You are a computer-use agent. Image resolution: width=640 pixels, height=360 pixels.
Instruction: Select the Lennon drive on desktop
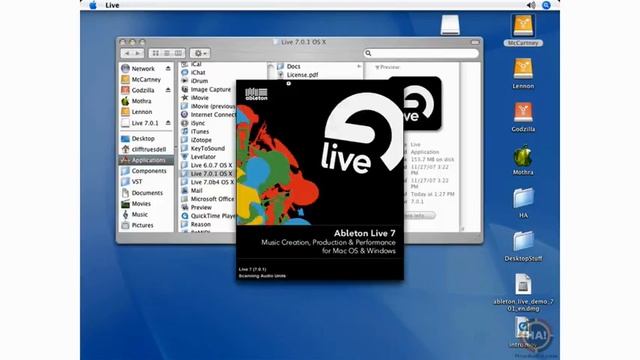point(523,73)
